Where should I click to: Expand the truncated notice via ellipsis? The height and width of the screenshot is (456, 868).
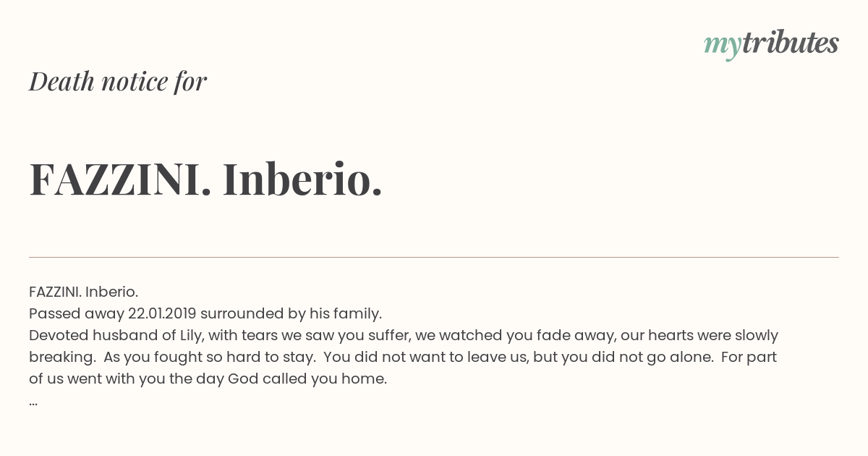pyautogui.click(x=33, y=402)
